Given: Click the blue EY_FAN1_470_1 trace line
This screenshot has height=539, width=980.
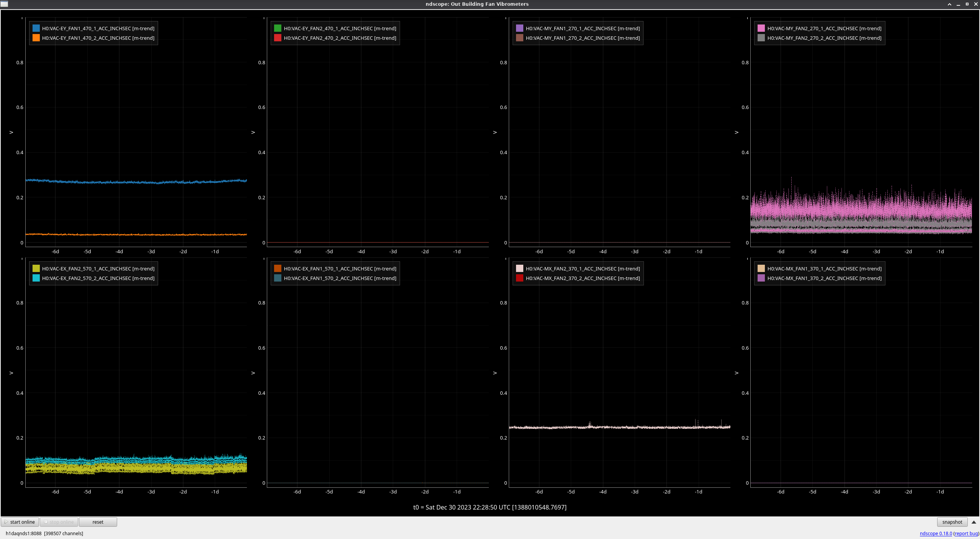Looking at the screenshot, I should point(136,182).
